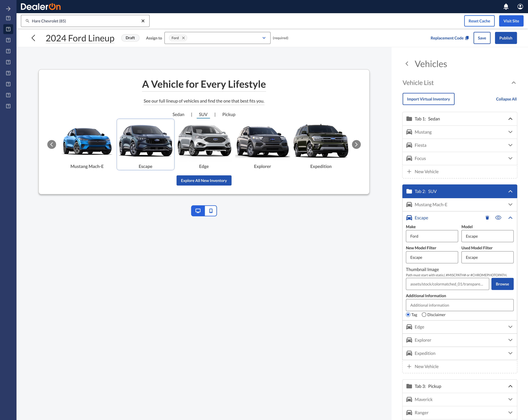Clear the Hare Chevrolet search field

143,21
